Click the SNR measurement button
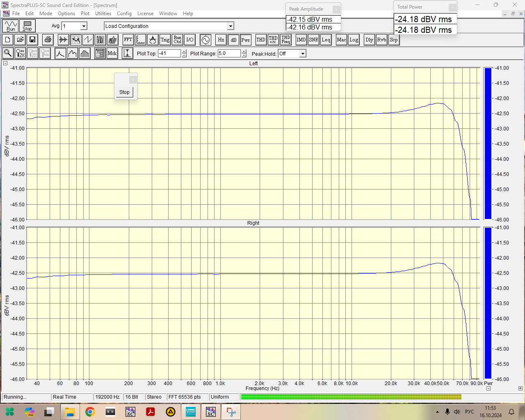The image size is (525, 420). pyautogui.click(x=313, y=40)
